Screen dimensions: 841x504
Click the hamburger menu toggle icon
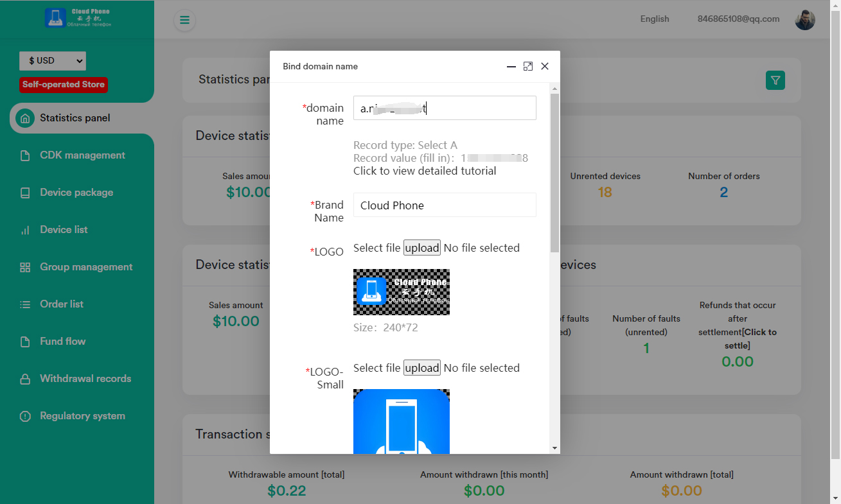[184, 20]
